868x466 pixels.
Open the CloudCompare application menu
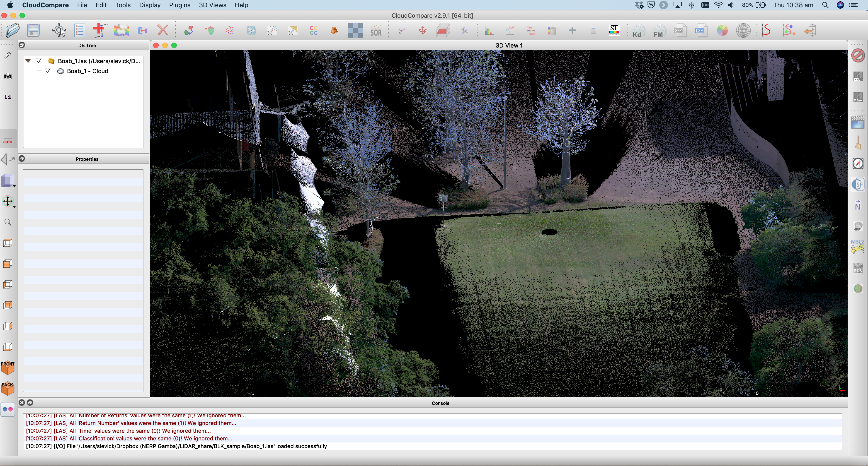coord(45,5)
